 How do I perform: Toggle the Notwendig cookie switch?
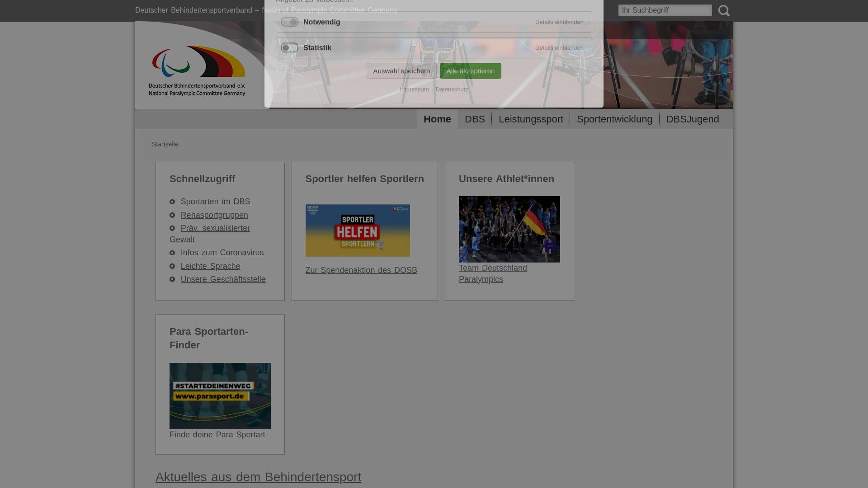pyautogui.click(x=289, y=22)
